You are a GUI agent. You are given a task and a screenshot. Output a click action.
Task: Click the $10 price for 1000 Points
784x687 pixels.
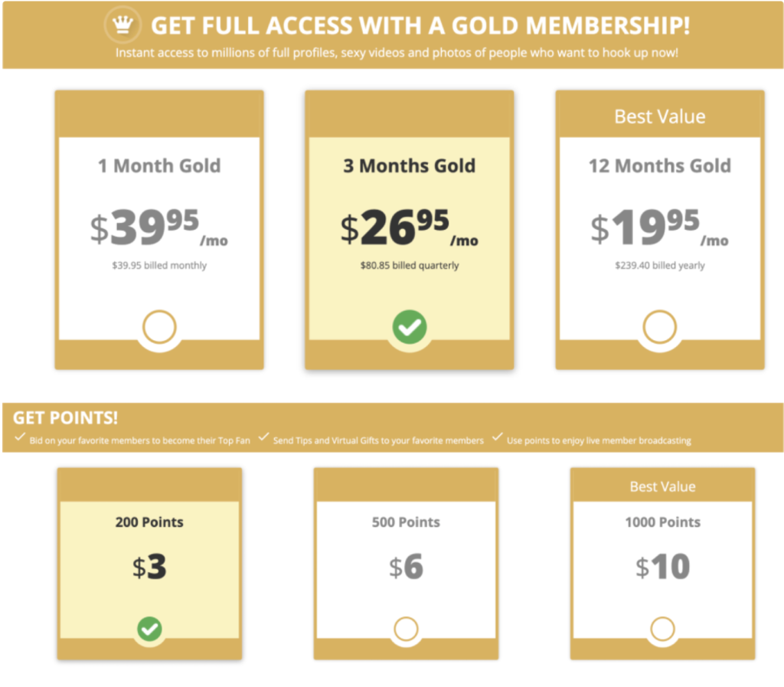[x=662, y=568]
